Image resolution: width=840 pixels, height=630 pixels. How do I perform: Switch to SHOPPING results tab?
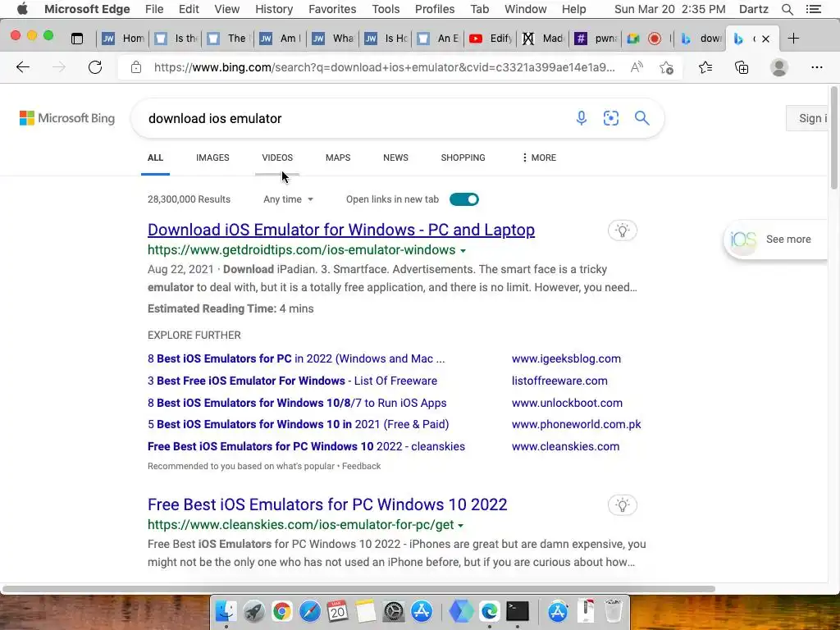click(463, 157)
